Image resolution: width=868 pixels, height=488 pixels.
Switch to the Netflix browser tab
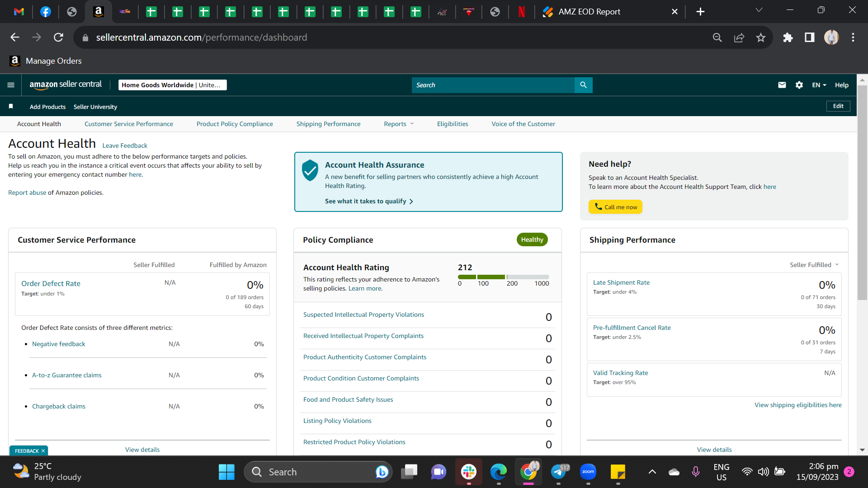(521, 12)
